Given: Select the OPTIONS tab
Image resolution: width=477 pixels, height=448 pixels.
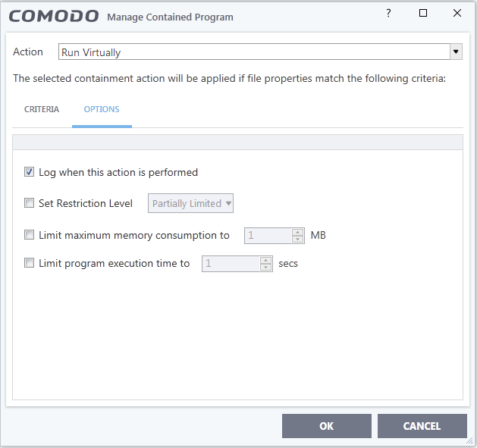Looking at the screenshot, I should [x=102, y=109].
